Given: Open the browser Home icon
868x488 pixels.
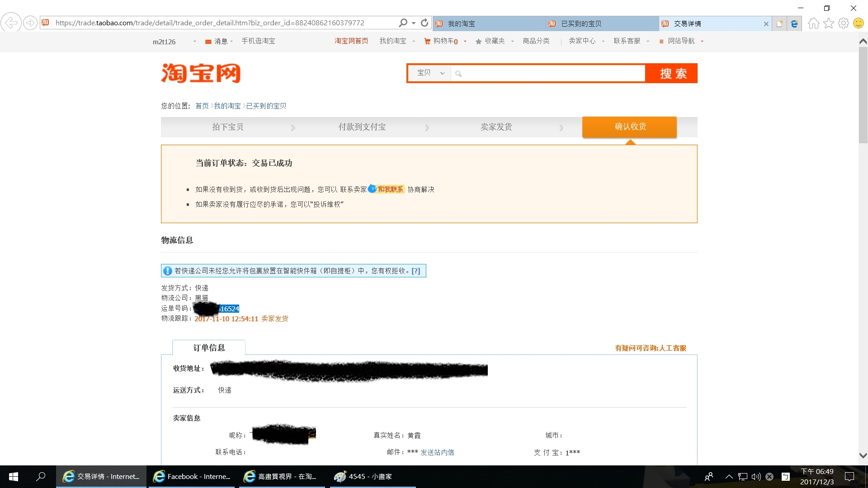Looking at the screenshot, I should pyautogui.click(x=813, y=23).
